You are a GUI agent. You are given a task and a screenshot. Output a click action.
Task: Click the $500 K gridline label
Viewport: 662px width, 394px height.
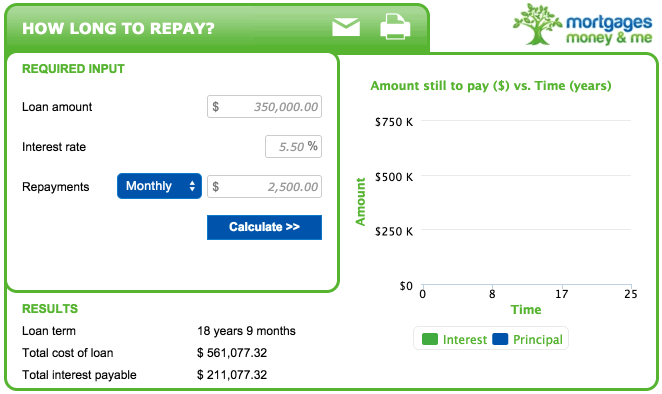tap(394, 177)
